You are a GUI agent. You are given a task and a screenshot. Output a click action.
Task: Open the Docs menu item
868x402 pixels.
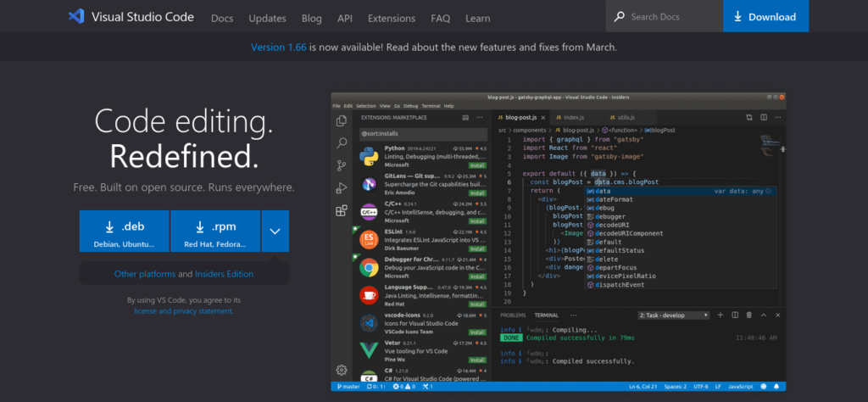222,17
